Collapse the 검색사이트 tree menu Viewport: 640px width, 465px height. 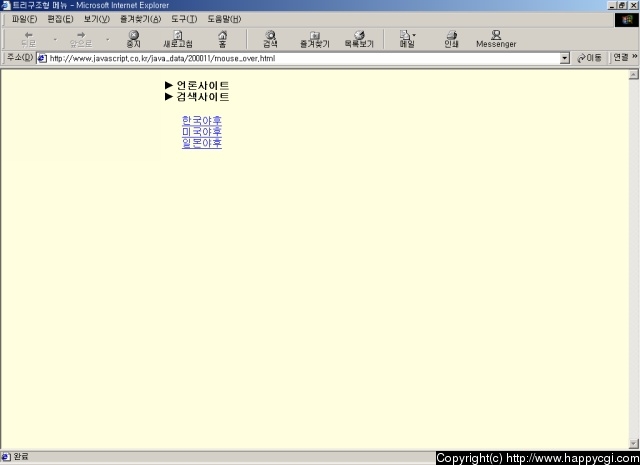pyautogui.click(x=197, y=97)
